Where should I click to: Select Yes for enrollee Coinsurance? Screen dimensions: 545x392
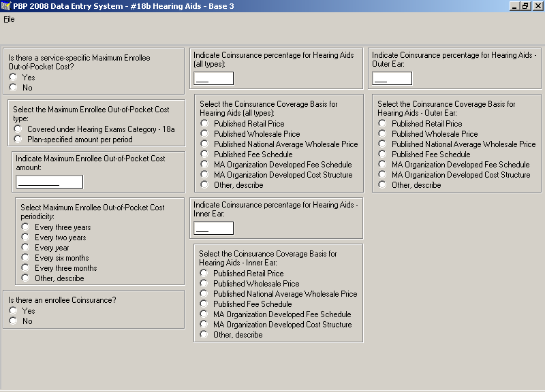click(x=13, y=310)
